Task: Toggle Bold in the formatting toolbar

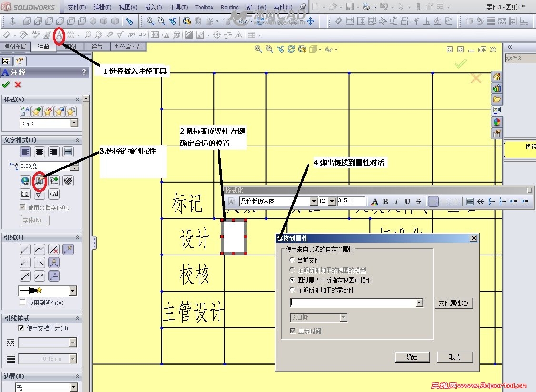Action: point(385,202)
